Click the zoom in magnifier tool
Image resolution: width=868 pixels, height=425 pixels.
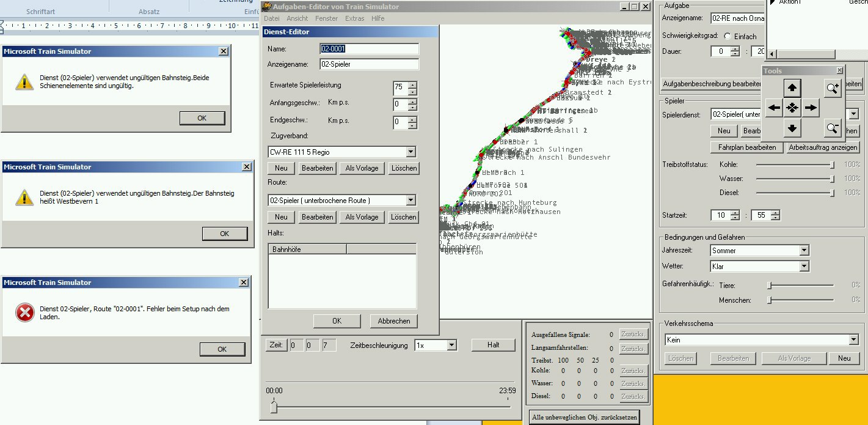pos(832,88)
